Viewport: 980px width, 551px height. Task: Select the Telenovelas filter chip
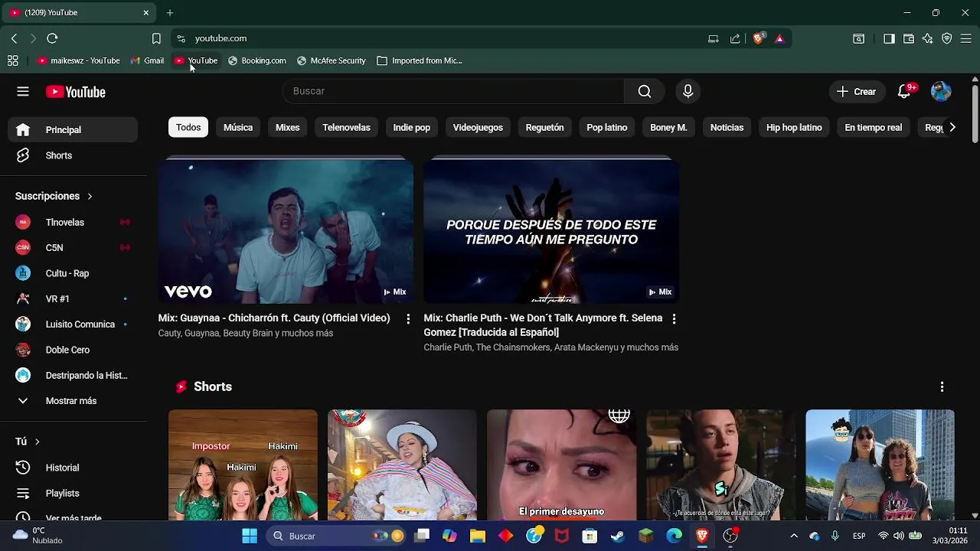point(346,128)
